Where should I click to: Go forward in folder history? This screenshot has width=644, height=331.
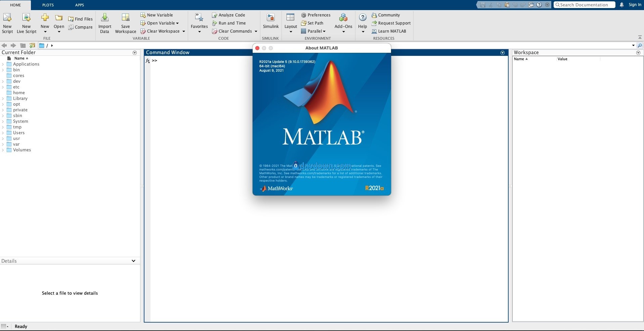pos(13,45)
